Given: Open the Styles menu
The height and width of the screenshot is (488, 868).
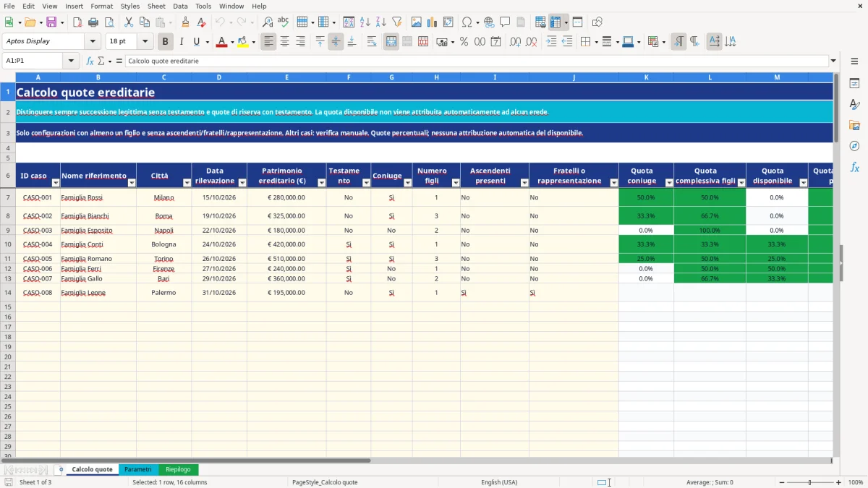Looking at the screenshot, I should tap(130, 6).
